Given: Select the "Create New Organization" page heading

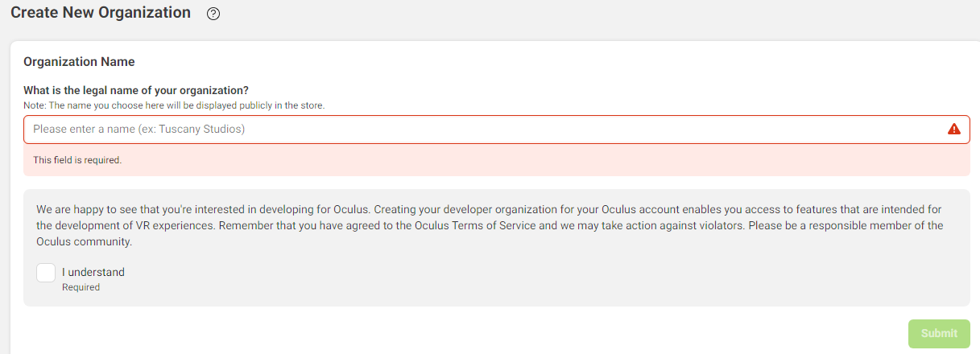Looking at the screenshot, I should [101, 13].
